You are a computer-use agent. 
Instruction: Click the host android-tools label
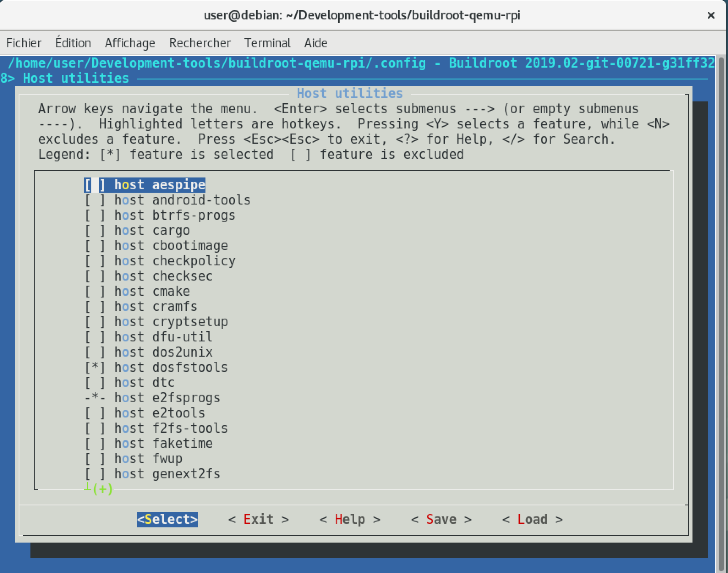tap(182, 200)
